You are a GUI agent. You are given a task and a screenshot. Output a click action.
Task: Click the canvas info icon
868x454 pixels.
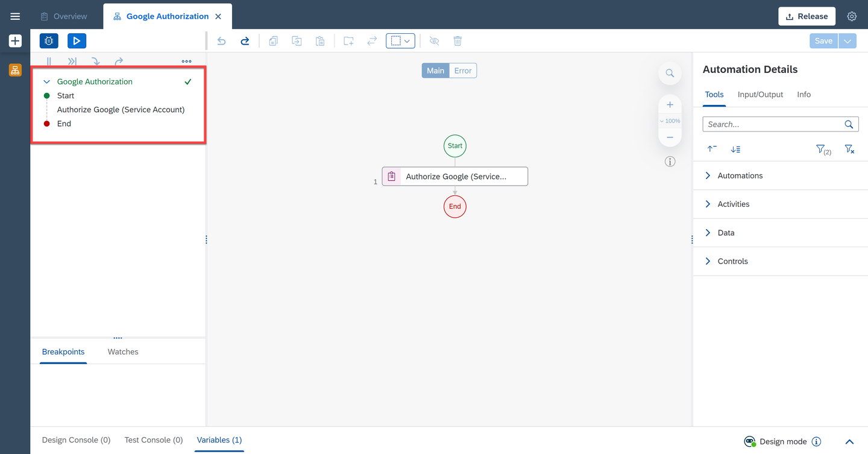pyautogui.click(x=670, y=162)
